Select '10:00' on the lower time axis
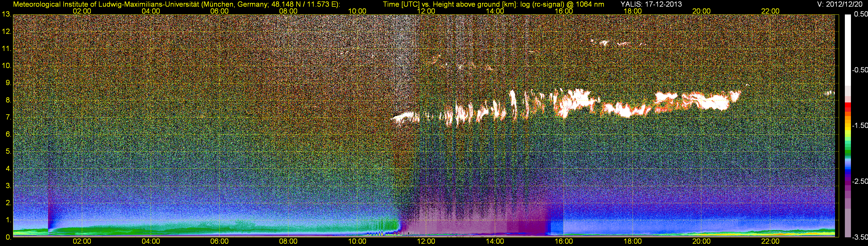The image size is (868, 246). pyautogui.click(x=357, y=242)
